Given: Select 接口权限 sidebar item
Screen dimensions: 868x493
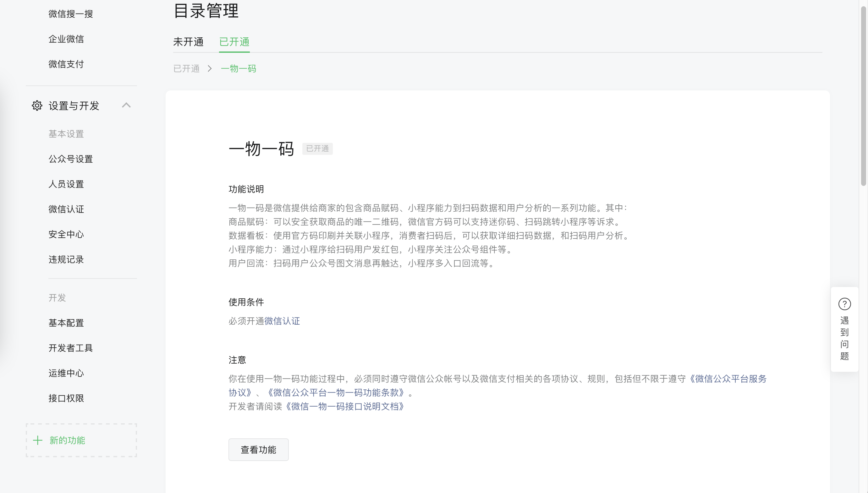Looking at the screenshot, I should click(66, 398).
